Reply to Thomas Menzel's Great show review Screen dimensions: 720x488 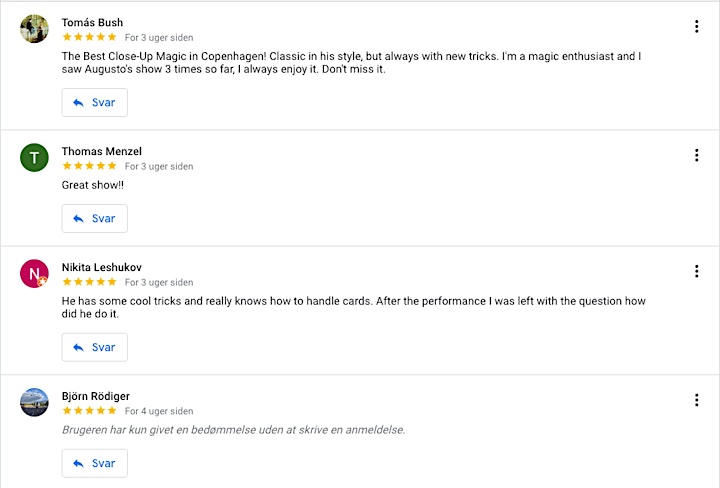point(95,219)
